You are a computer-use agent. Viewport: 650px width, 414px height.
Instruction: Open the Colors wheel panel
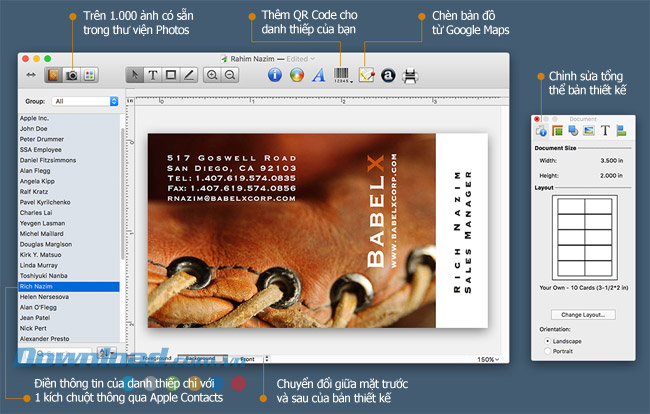(x=297, y=75)
